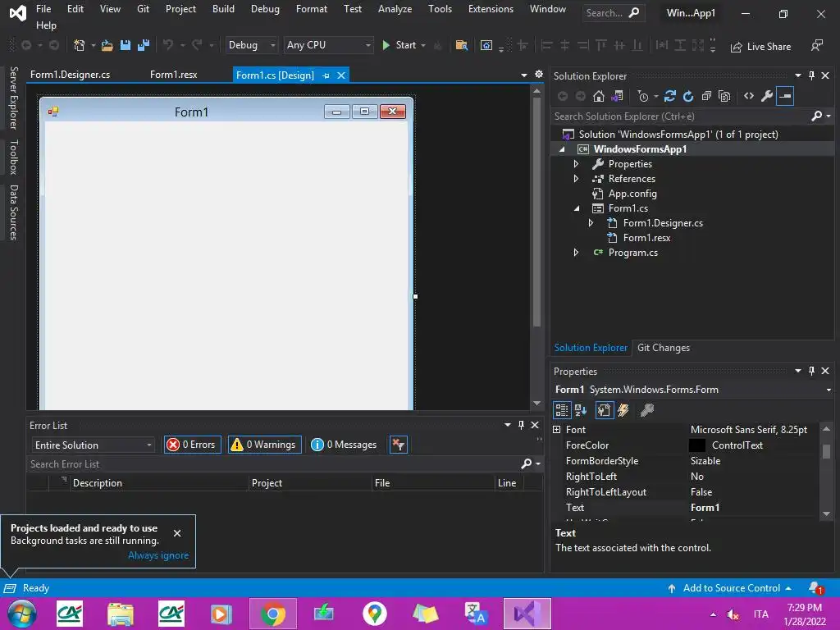Click the Open File folder icon
This screenshot has height=630, width=840.
107,46
